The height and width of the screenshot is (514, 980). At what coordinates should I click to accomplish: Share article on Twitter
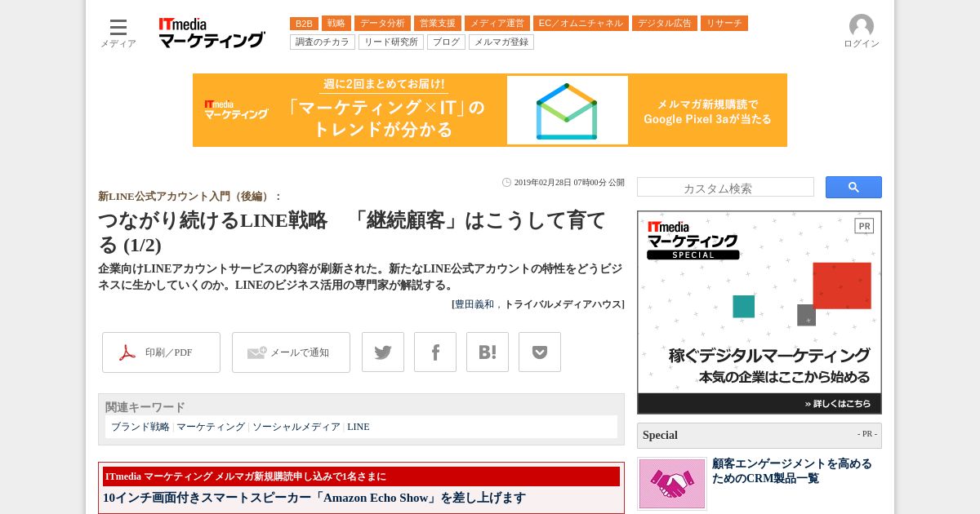coord(383,352)
